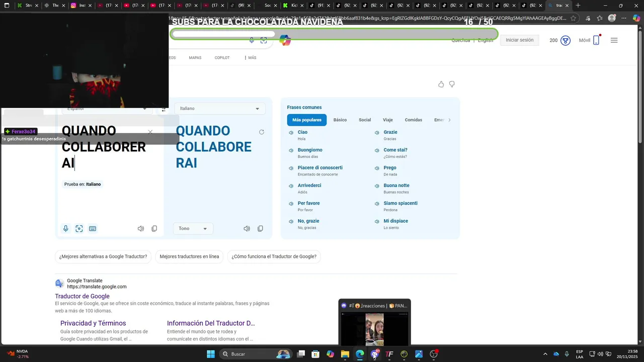Open Microsoft Store from the taskbar
644x362 pixels.
[315, 354]
